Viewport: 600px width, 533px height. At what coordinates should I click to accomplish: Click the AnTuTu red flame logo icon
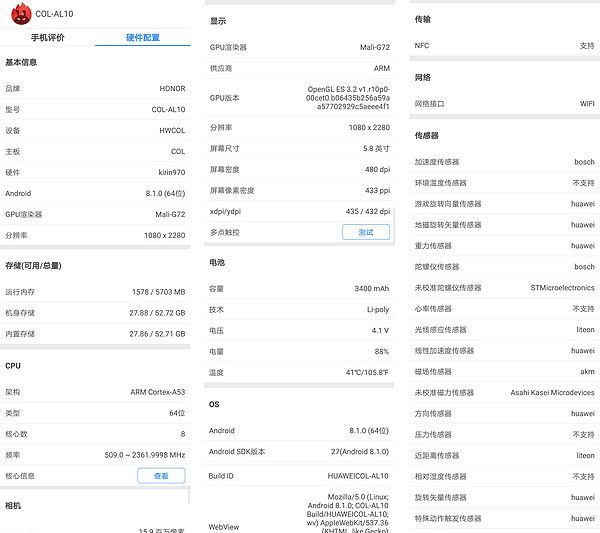[x=21, y=14]
